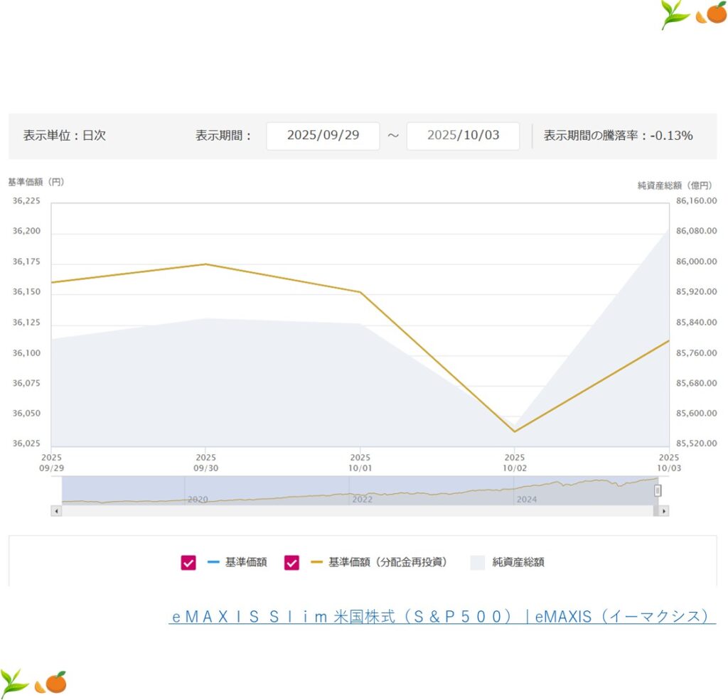Click the orange fruit logo at top right
The height and width of the screenshot is (700, 728).
(x=712, y=13)
